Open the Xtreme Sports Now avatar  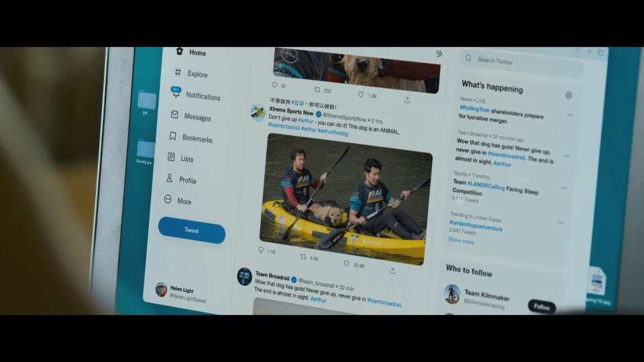258,113
